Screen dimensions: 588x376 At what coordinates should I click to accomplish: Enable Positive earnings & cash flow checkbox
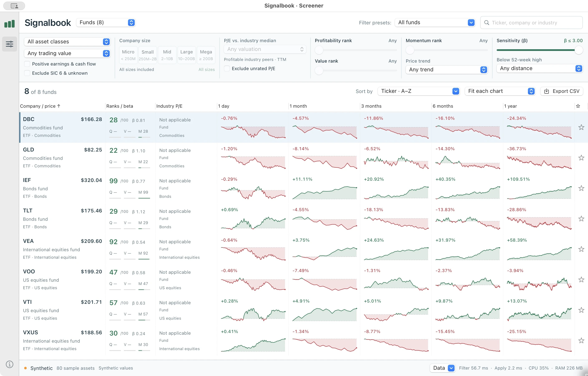coord(27,64)
